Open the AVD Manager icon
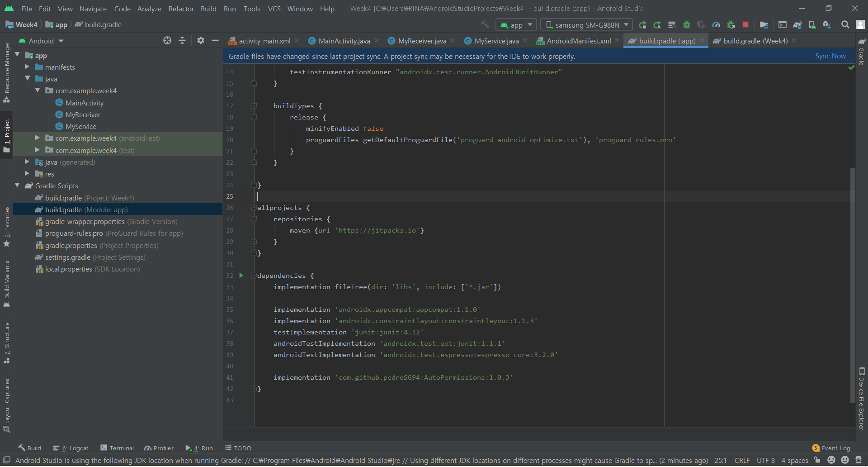 812,25
